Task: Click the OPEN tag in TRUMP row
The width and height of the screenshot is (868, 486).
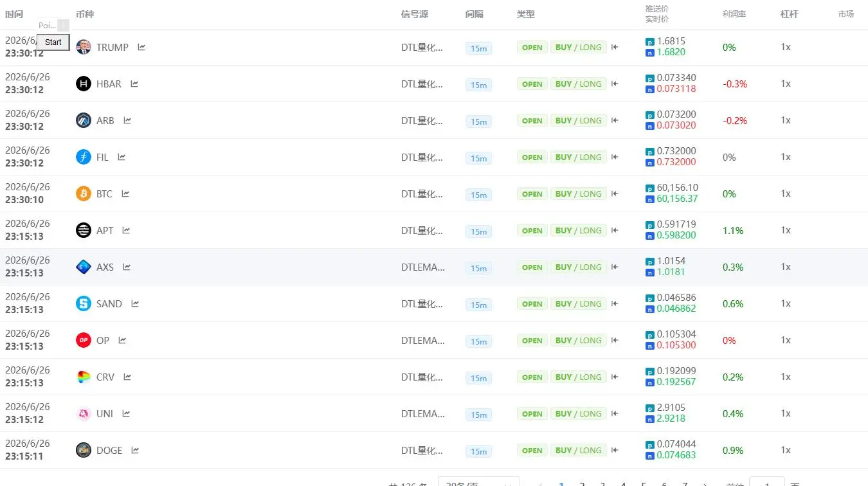Action: click(x=532, y=48)
